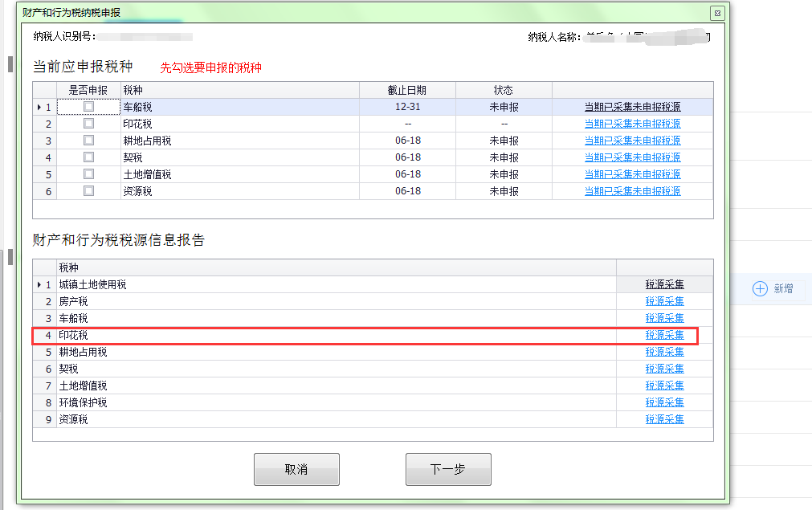This screenshot has width=812, height=510.
Task: Tick the 印花税 declaration checkbox
Action: (x=88, y=124)
